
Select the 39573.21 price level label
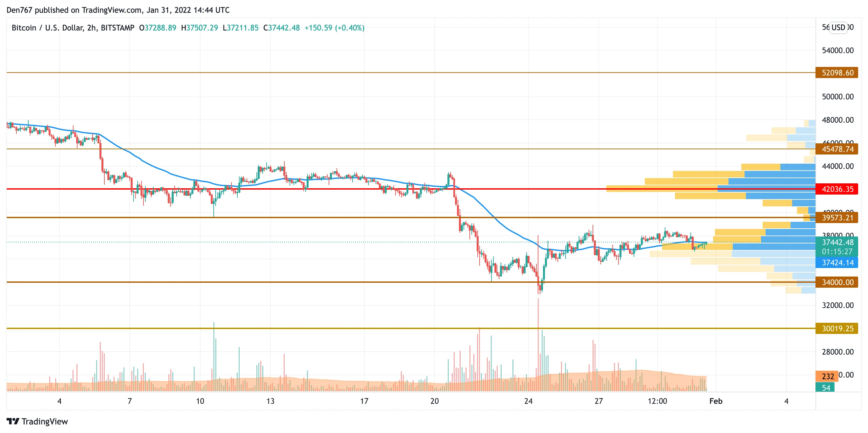pos(837,217)
